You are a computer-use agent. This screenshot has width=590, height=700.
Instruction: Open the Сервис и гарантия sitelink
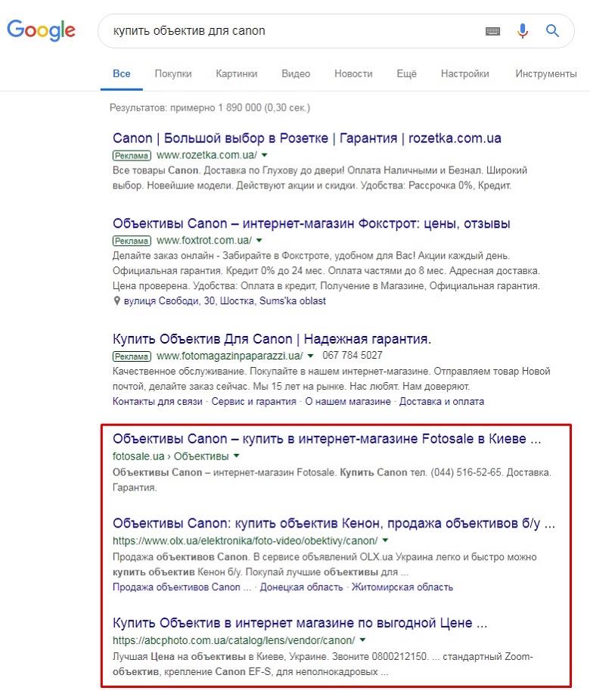click(x=254, y=402)
